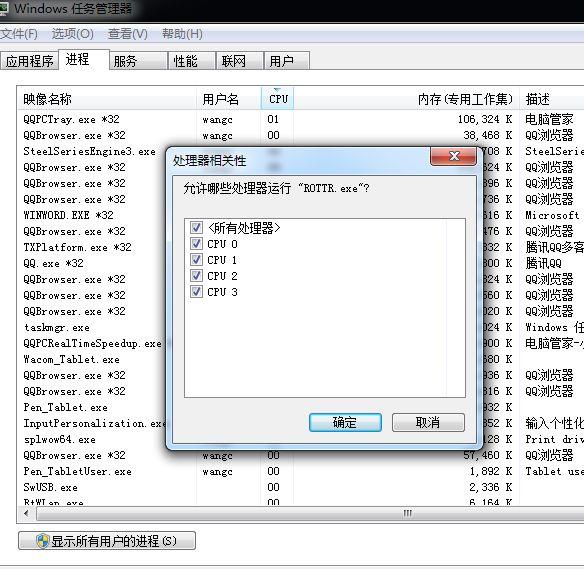Viewport: 584px width, 569px height.
Task: Uncheck the CPU 3 checkbox
Action: pos(196,292)
